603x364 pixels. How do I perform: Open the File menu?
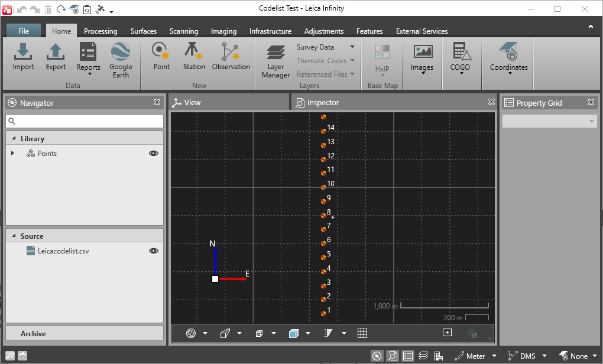pos(24,31)
